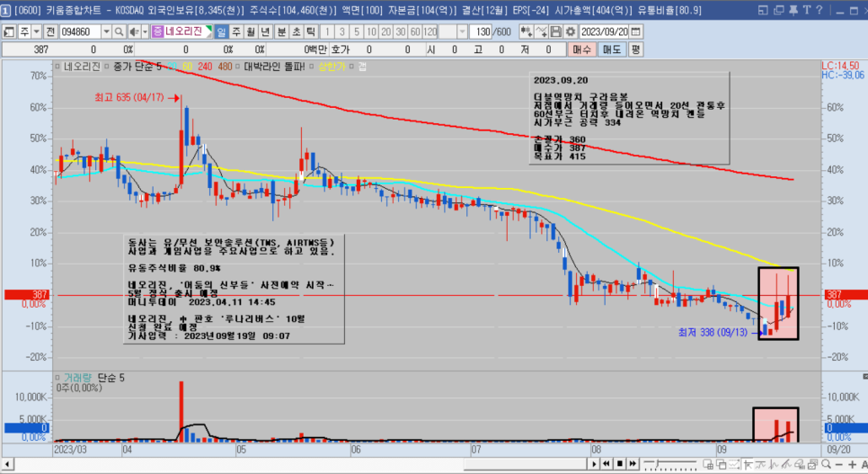Screen dimensions: 868x474
Task: Click the shrink window icon in title bar
Action: tap(763, 10)
